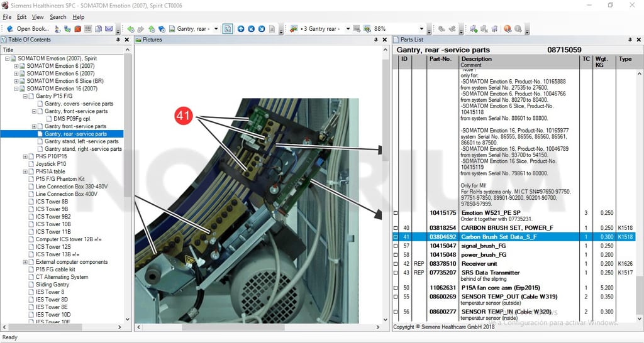The width and height of the screenshot is (644, 343).
Task: Tick the checkbox for SRS Data Transmitter
Action: tap(396, 273)
